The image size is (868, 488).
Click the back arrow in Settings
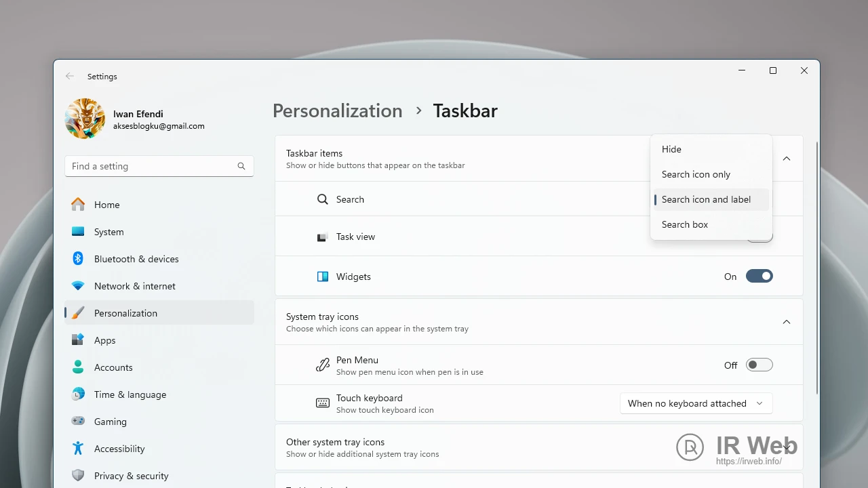point(70,77)
